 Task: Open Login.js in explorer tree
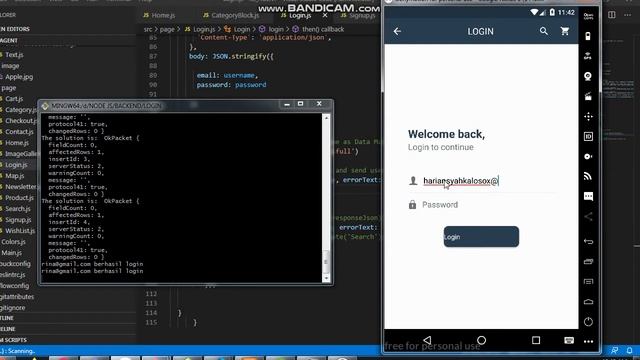[16, 165]
